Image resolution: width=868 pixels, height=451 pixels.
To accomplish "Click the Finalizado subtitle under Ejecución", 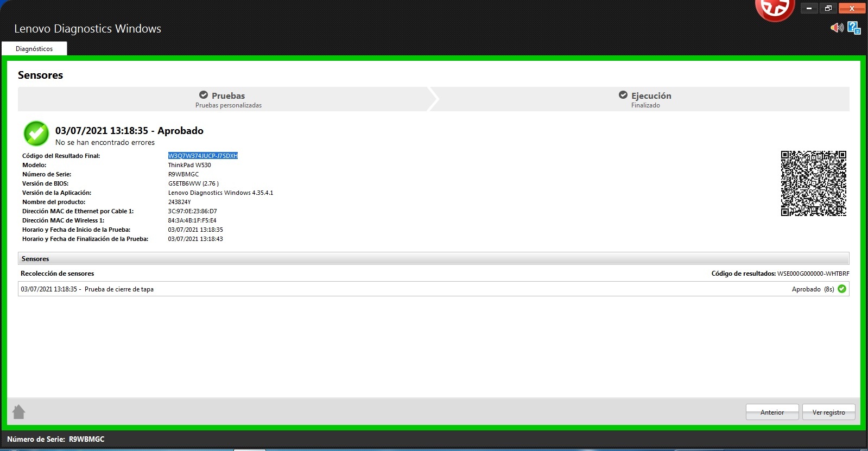I will point(645,105).
